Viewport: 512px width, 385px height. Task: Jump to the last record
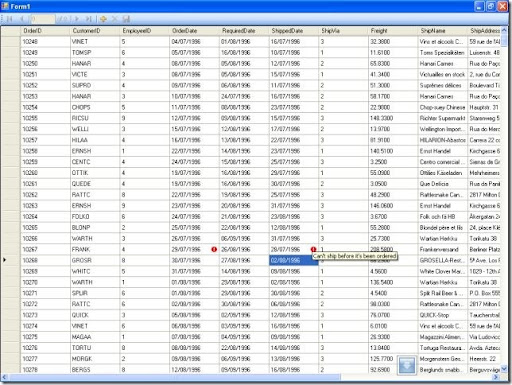point(89,19)
